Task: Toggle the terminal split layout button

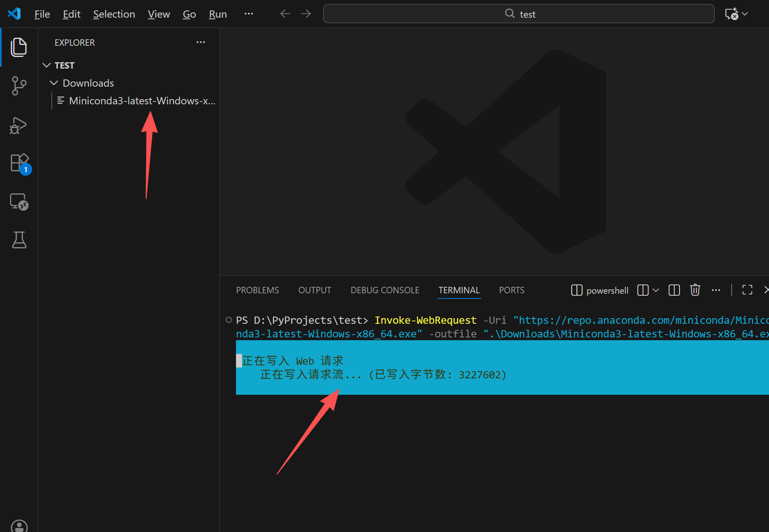Action: pyautogui.click(x=674, y=290)
